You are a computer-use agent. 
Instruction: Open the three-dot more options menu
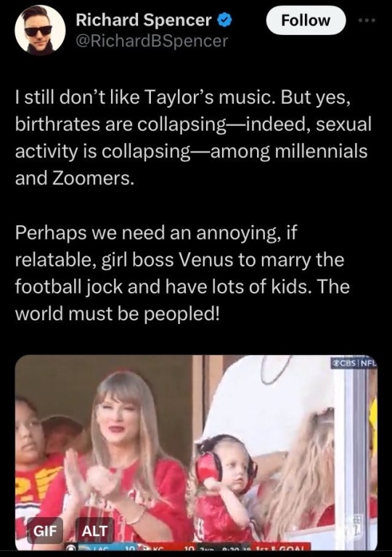pyautogui.click(x=367, y=20)
